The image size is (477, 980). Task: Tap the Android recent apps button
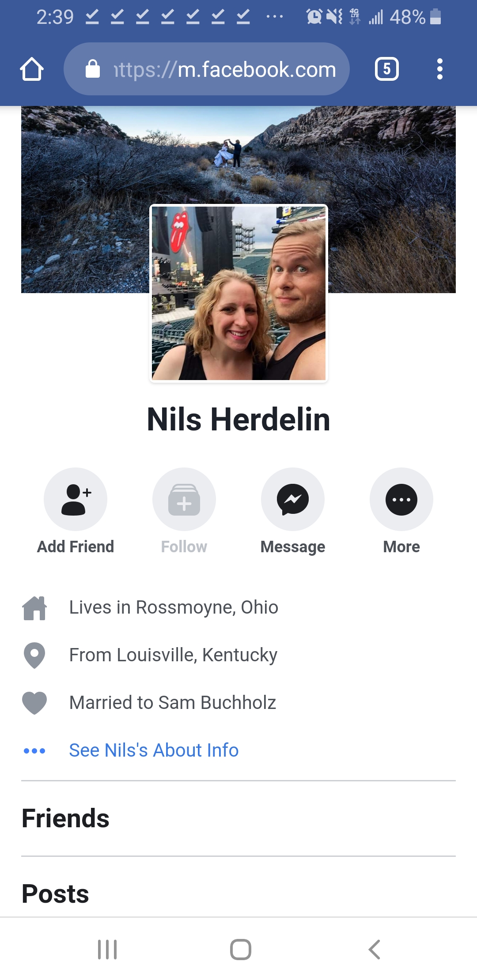click(x=107, y=950)
